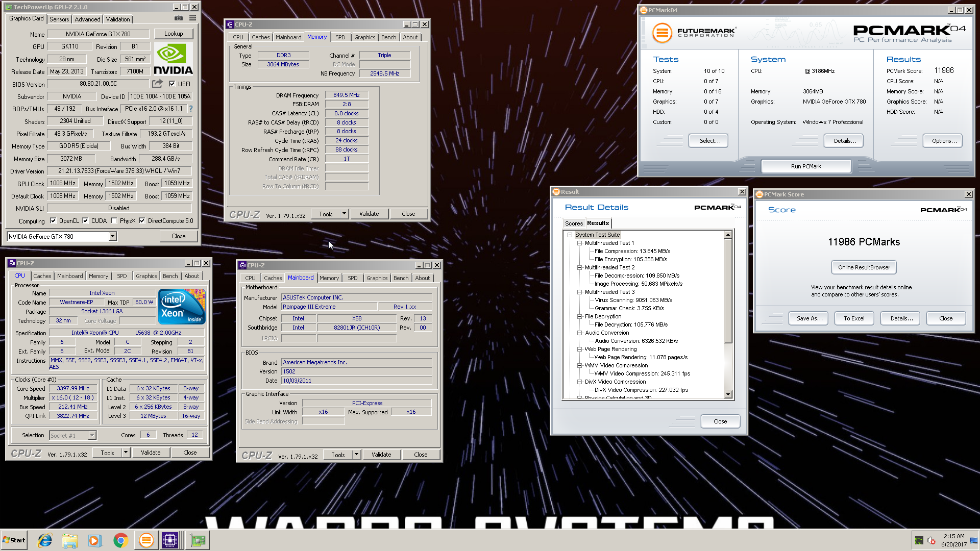Open Tools dropdown arrow in CPU-Z Mainboard window

coord(356,455)
